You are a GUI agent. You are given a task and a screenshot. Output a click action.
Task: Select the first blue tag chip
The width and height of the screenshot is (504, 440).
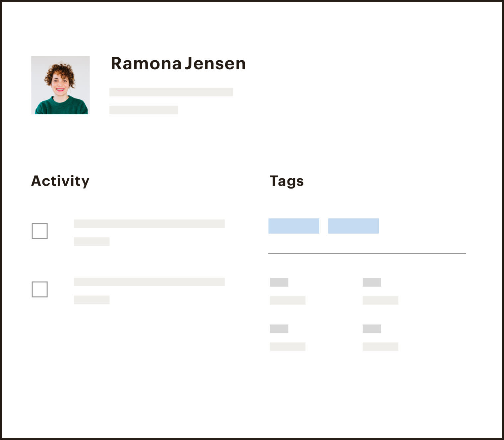point(294,226)
